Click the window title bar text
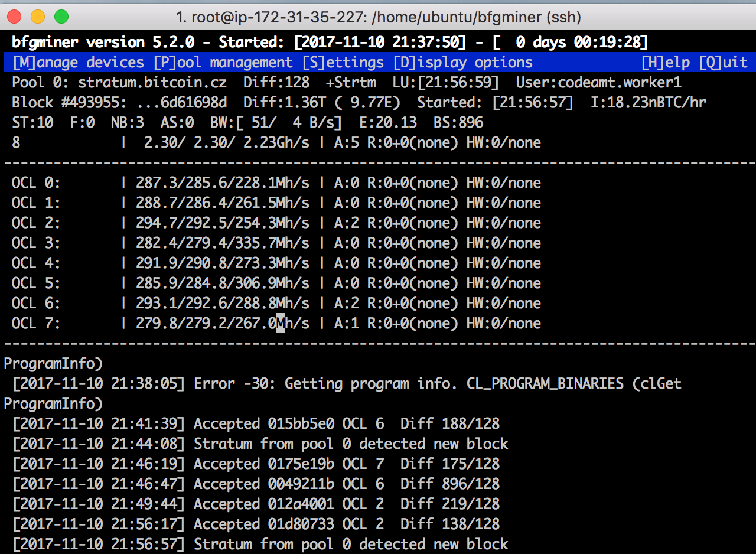 (378, 17)
